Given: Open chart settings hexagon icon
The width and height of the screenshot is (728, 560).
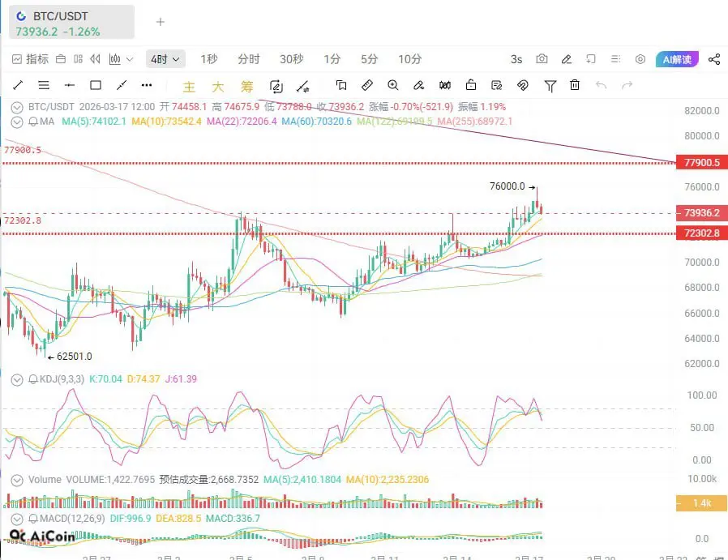Looking at the screenshot, I should pyautogui.click(x=640, y=59).
